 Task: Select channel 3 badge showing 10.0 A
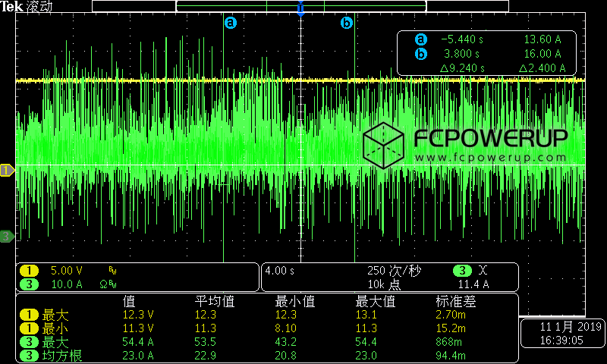(x=29, y=284)
